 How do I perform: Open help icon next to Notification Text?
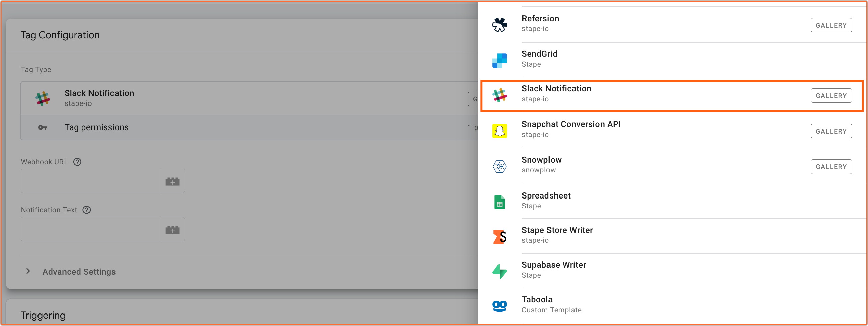click(87, 210)
